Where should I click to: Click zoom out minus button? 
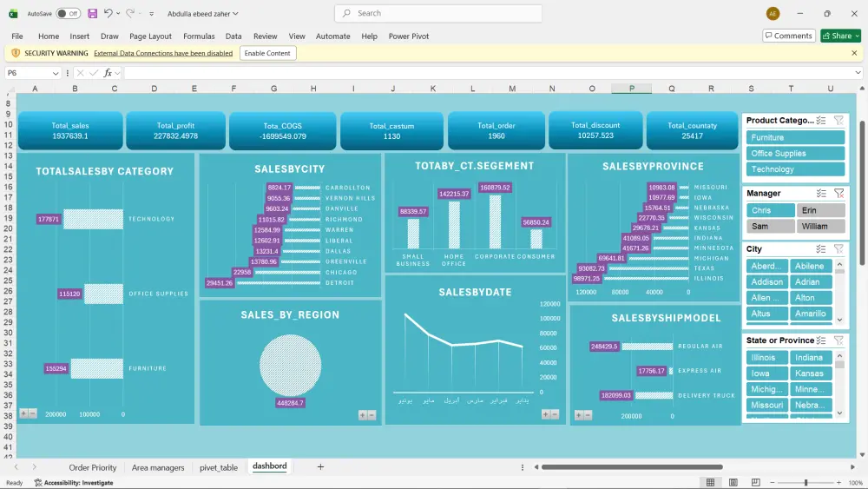tap(773, 482)
